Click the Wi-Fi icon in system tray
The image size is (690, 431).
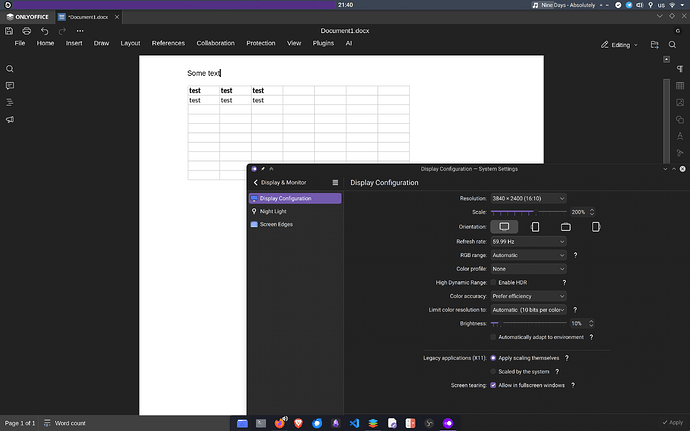pos(672,5)
